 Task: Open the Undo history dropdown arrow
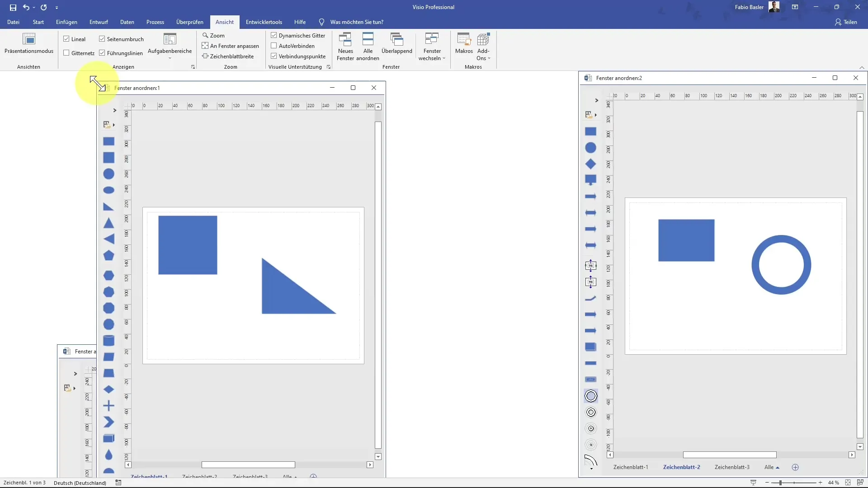point(34,7)
